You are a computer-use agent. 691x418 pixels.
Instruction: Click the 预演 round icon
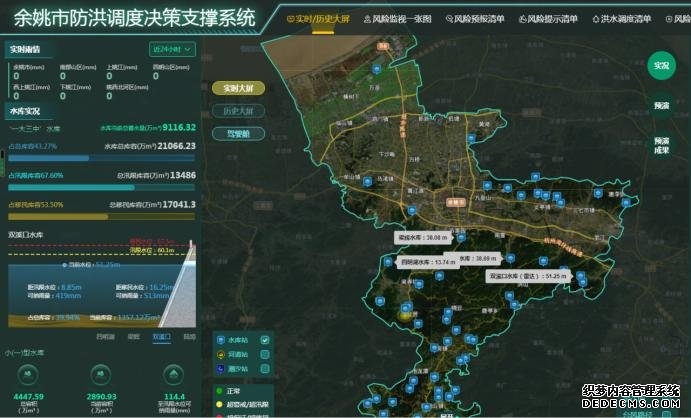(x=661, y=105)
